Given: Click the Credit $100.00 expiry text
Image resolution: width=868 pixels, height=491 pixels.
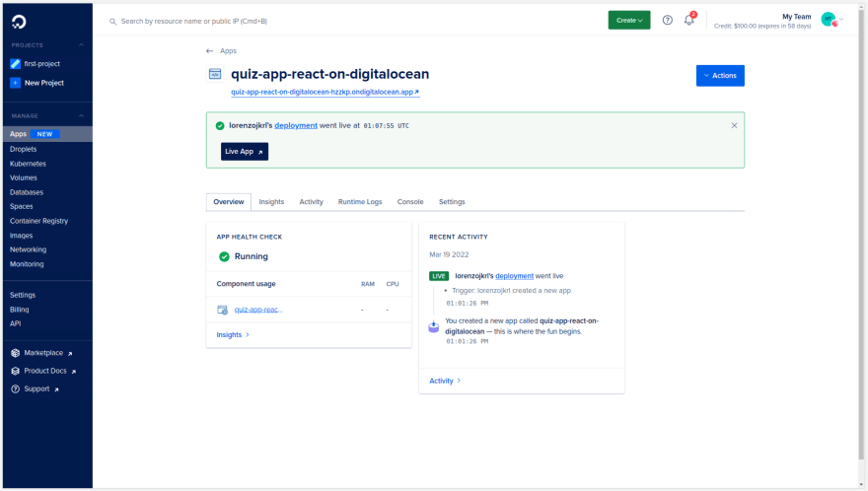Looking at the screenshot, I should (x=762, y=26).
